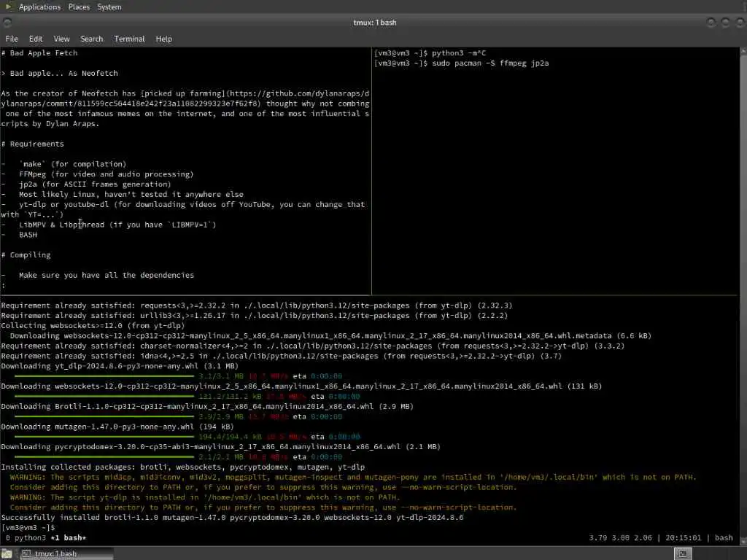Click the 'sudo pacman -S ffmpeg jp2a' command
Image resolution: width=747 pixels, height=560 pixels.
[490, 63]
